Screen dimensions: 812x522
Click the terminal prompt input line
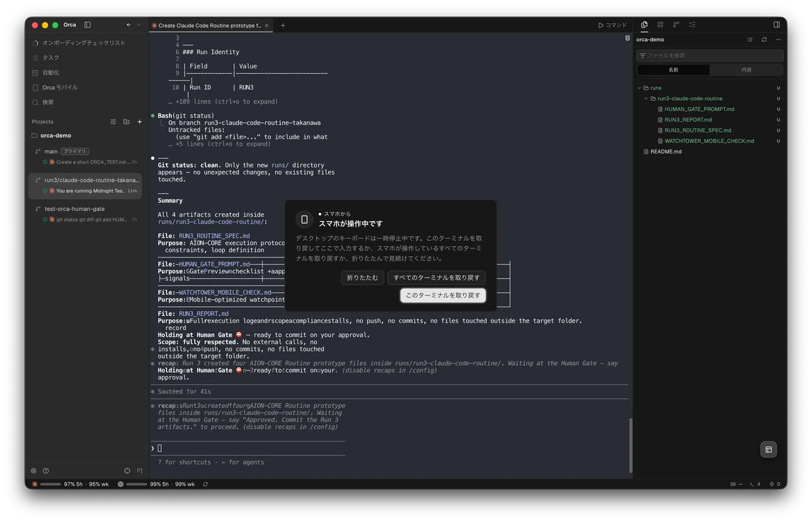(x=248, y=448)
